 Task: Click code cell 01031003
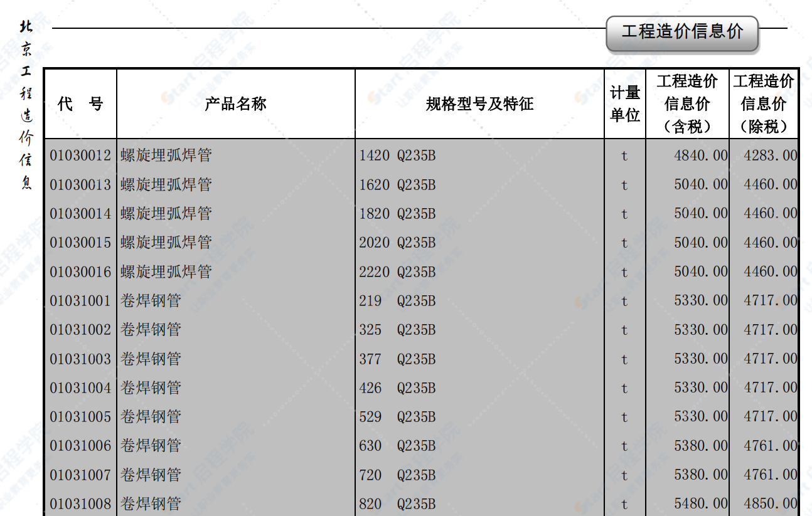click(80, 359)
